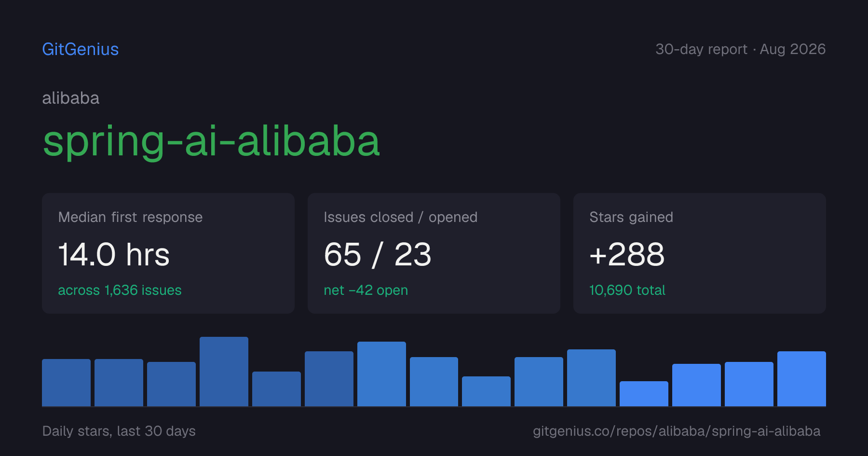Open the gitgenius.co/repos/alibaba/spring-ai-alibaba link
This screenshot has height=456, width=868.
click(677, 431)
